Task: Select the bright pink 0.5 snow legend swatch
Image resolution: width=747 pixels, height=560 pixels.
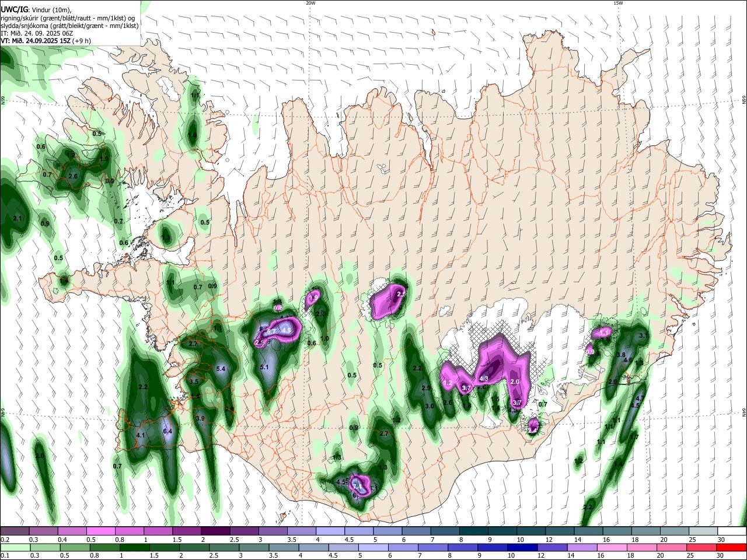Action: click(x=100, y=531)
